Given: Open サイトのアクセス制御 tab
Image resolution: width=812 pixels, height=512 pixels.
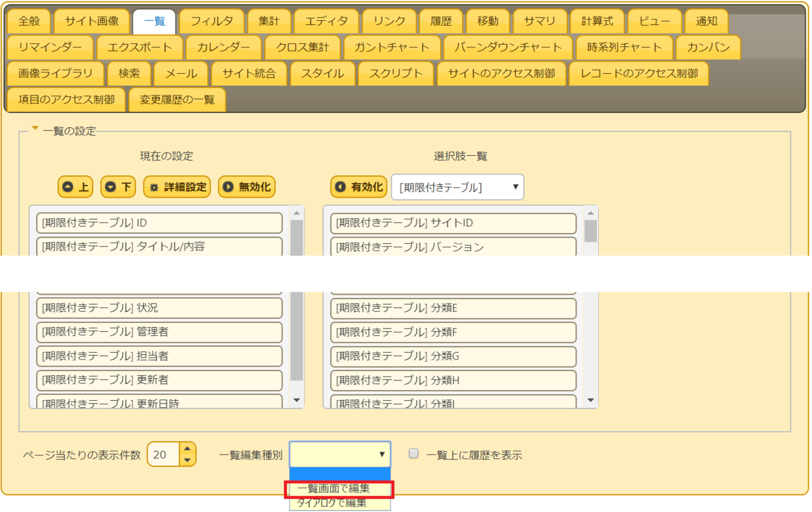Looking at the screenshot, I should 501,73.
